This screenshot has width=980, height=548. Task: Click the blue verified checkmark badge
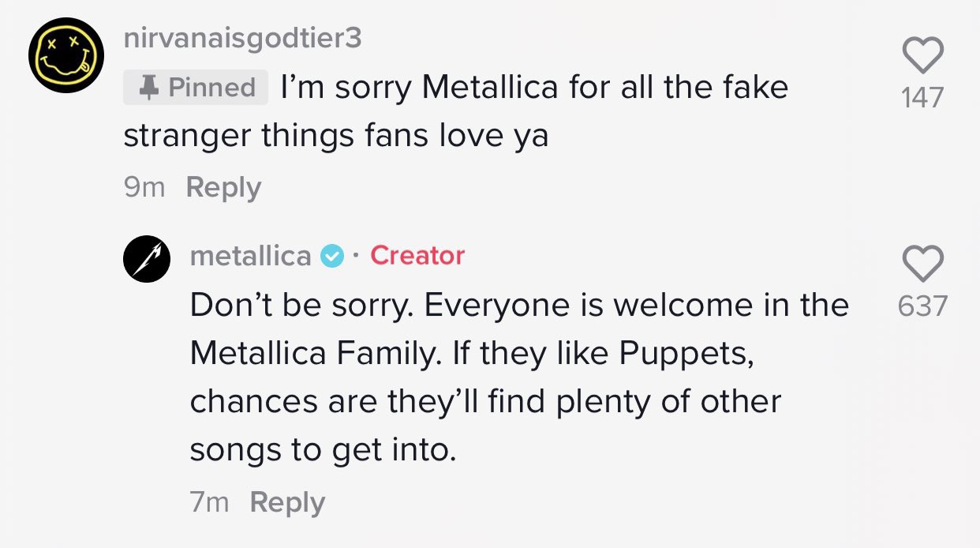(333, 256)
